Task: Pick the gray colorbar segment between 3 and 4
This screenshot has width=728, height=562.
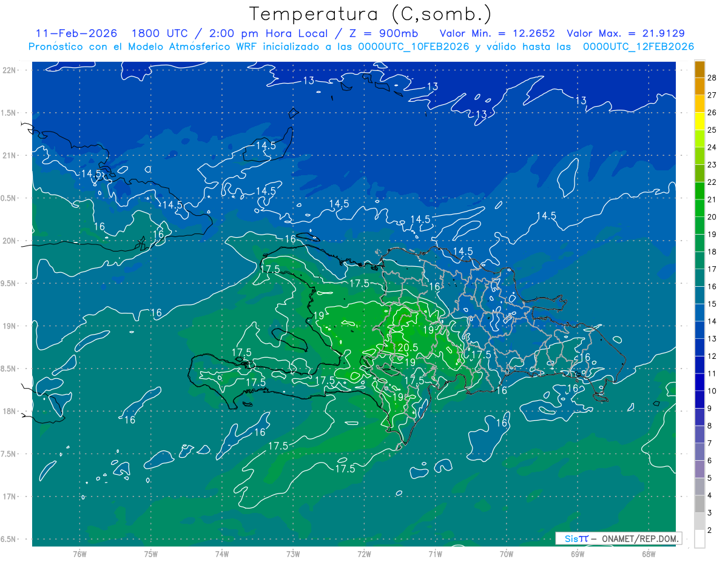Action: [x=699, y=504]
